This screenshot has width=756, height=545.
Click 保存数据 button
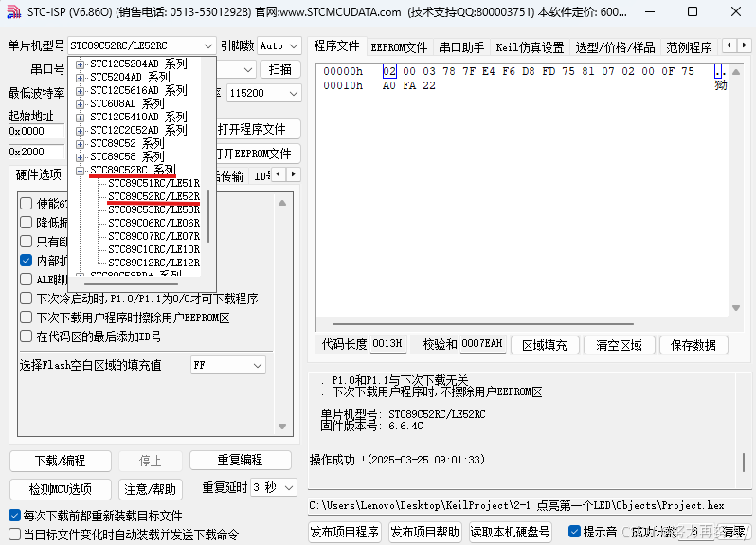click(693, 345)
